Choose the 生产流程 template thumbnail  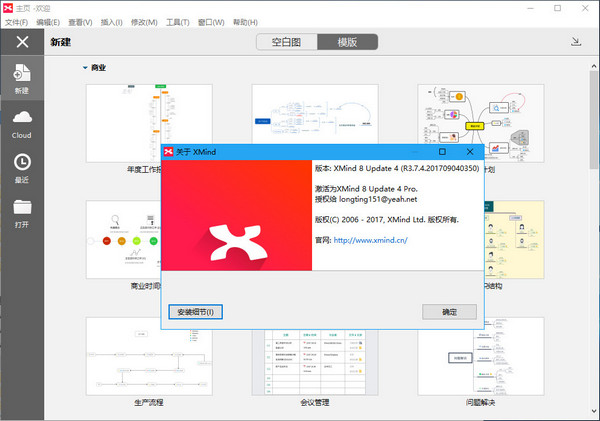coord(149,356)
